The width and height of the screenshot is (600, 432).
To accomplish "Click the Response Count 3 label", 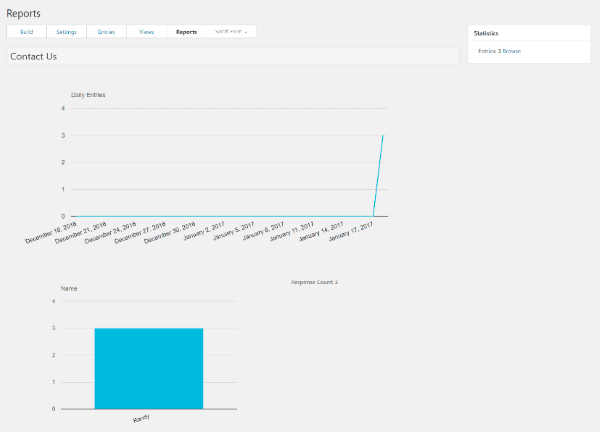I will pos(314,282).
